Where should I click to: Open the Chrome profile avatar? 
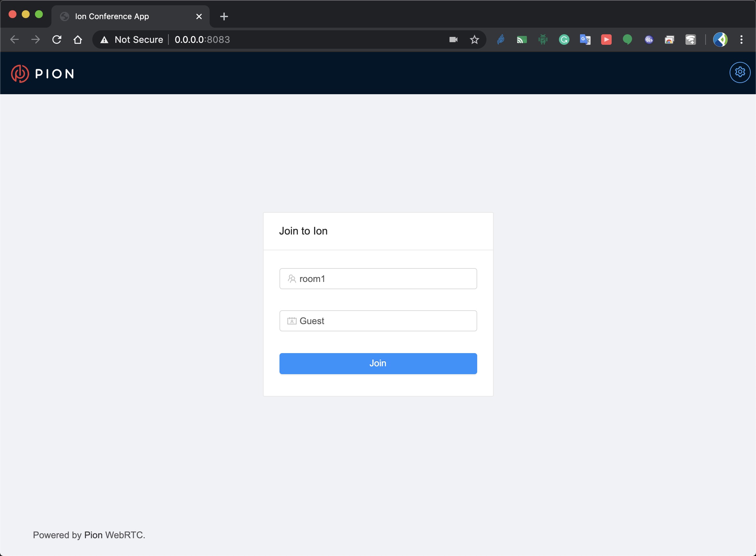point(720,40)
